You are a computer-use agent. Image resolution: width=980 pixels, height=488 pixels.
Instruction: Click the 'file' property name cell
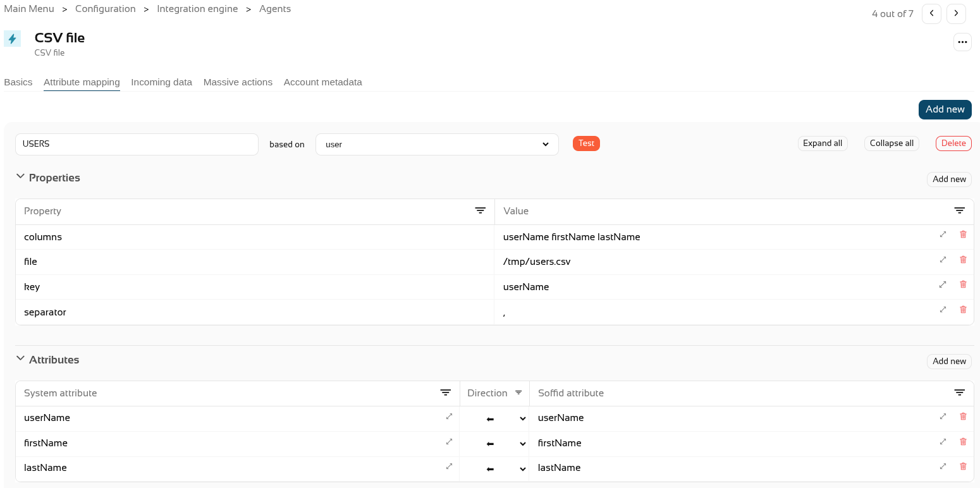[255, 262]
